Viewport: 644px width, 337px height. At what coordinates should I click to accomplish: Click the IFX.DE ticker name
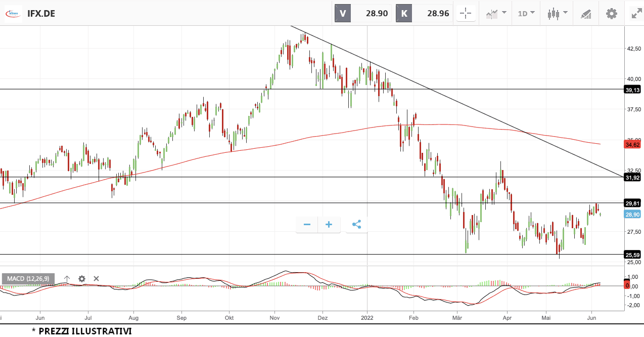(41, 14)
